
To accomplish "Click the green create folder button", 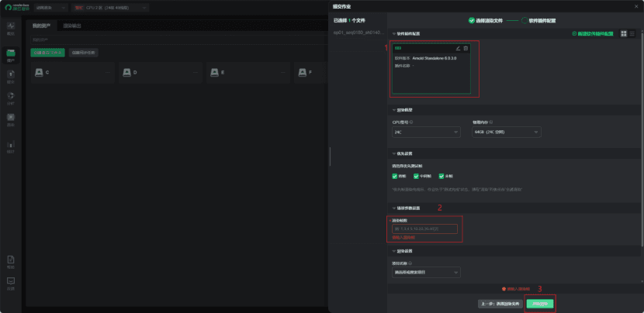I will [x=47, y=53].
